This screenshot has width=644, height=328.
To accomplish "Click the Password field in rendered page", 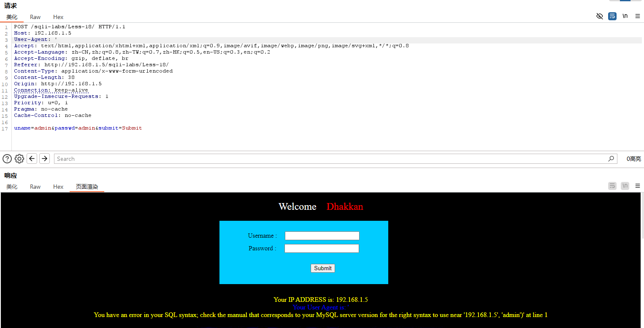I will (322, 248).
